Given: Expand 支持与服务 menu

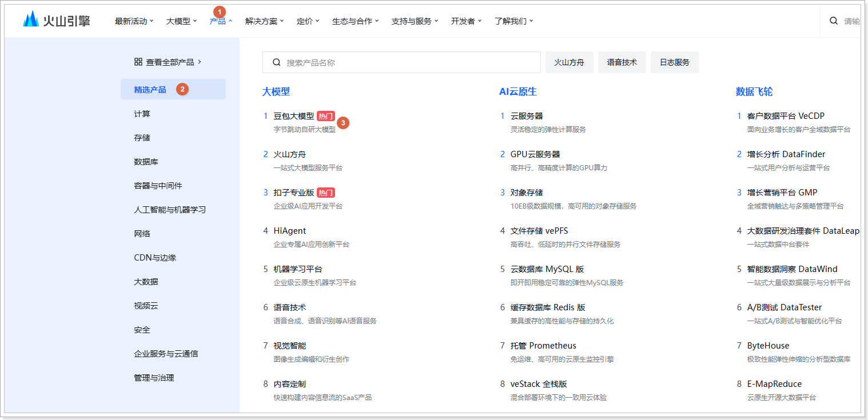Looking at the screenshot, I should pos(415,21).
